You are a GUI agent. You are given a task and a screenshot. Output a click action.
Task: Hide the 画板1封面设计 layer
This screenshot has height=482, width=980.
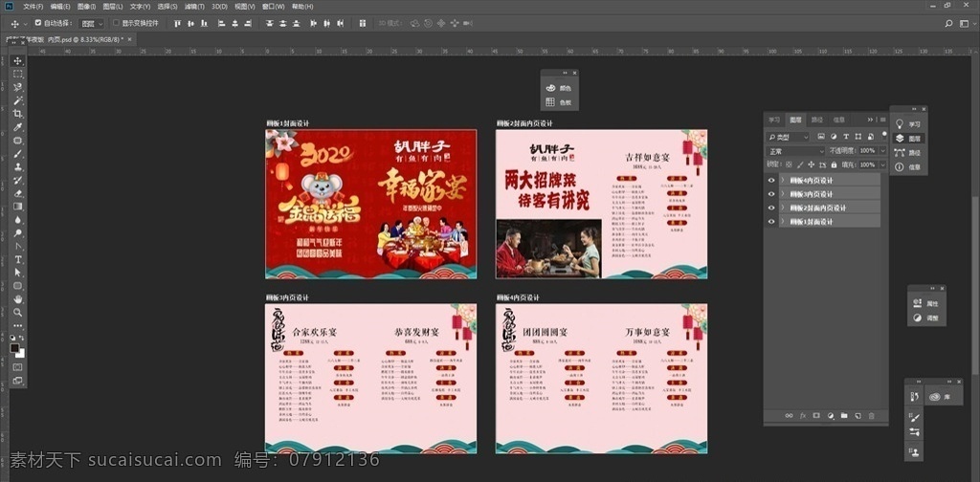point(771,222)
